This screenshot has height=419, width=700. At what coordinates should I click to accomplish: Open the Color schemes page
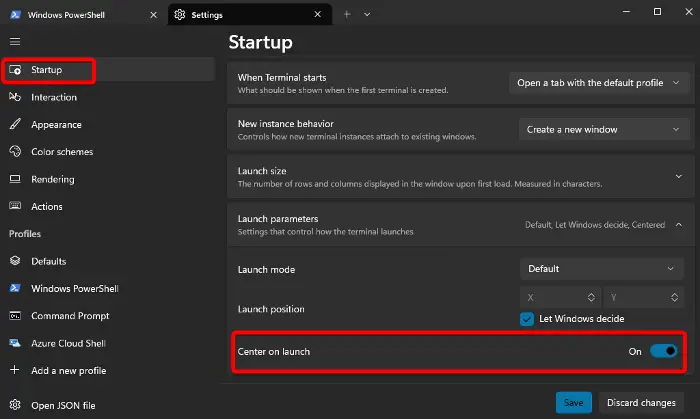(108, 152)
